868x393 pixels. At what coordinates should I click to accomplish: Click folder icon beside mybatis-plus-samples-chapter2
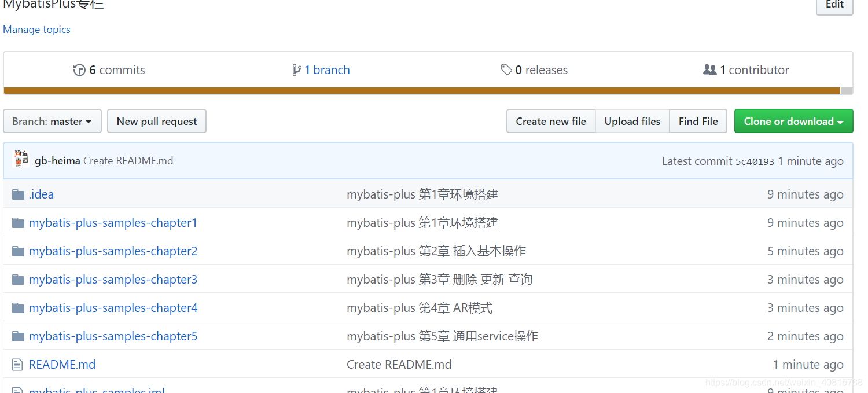[x=19, y=251]
